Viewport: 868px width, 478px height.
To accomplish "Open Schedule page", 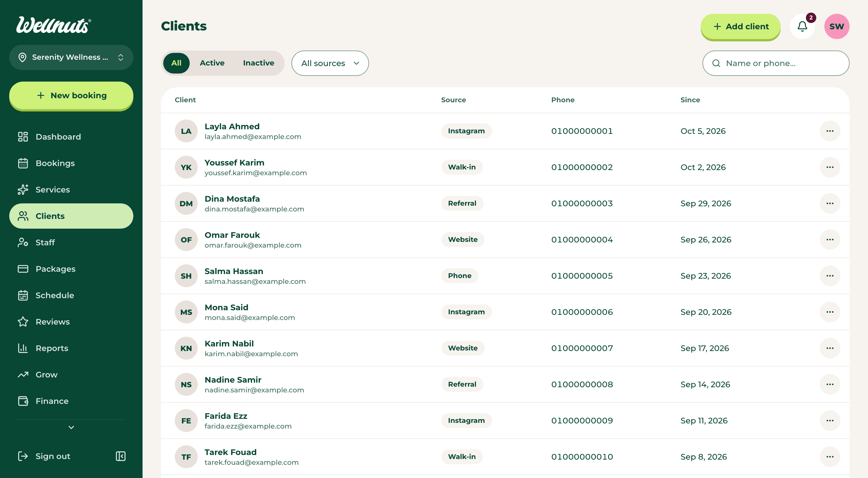I will (71, 295).
